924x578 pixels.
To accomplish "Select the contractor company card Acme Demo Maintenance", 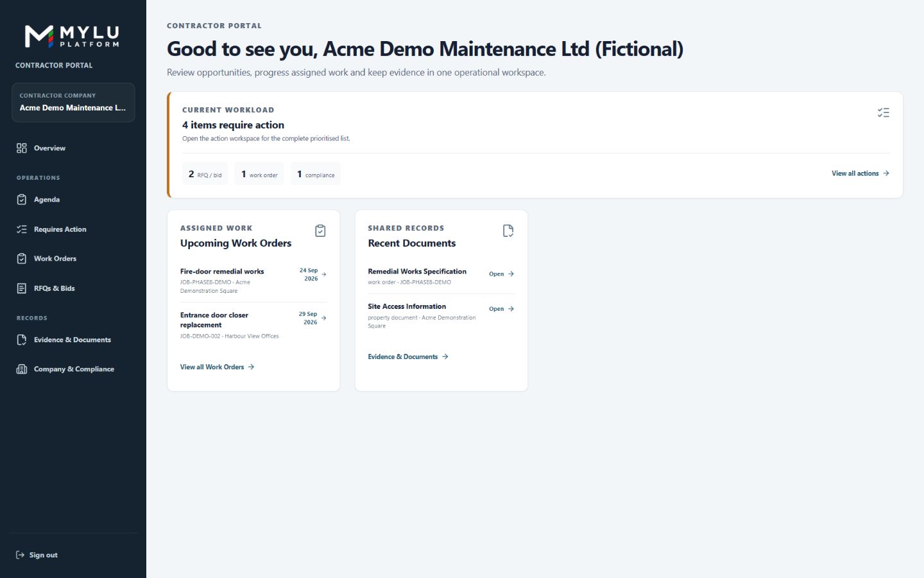I will coord(73,102).
